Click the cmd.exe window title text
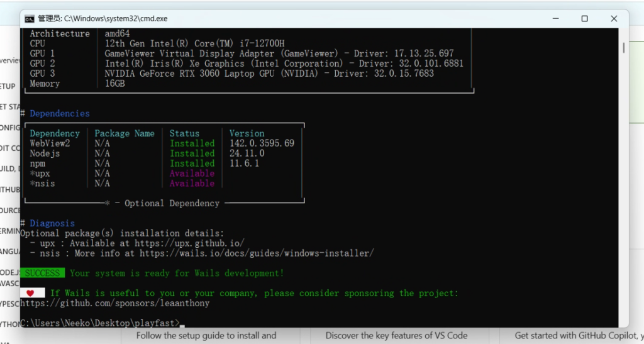Viewport: 644px width, 344px height. (x=103, y=18)
